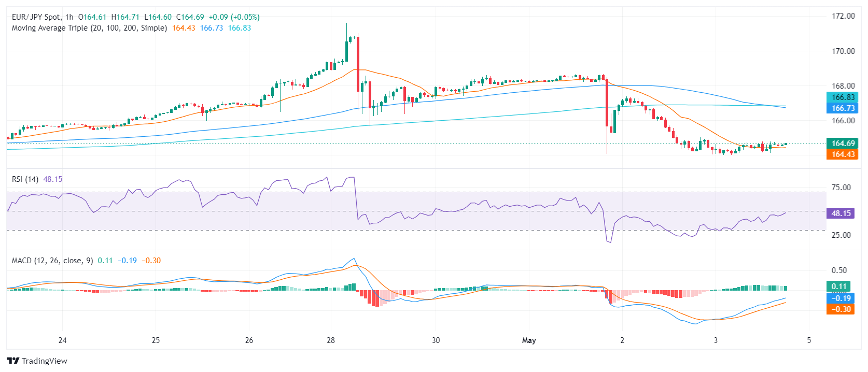Click the green 164.69 current price tag
Screen dimensions: 868x372
pyautogui.click(x=843, y=144)
